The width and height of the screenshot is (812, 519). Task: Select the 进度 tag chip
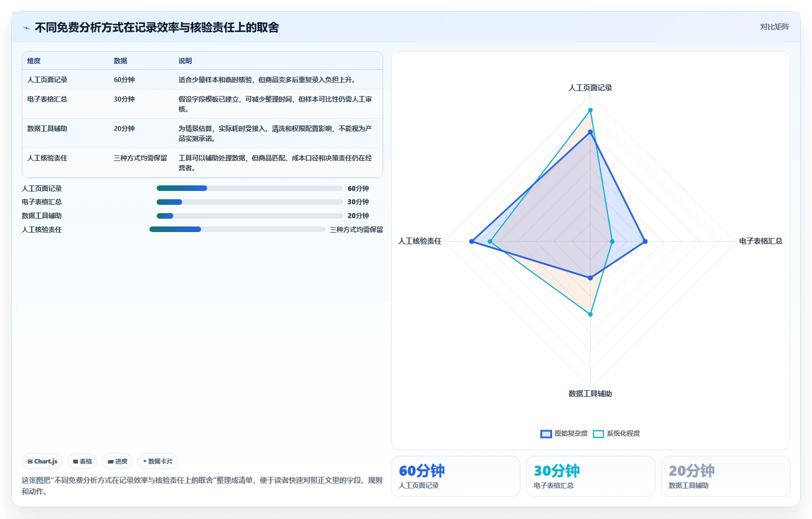[x=117, y=461]
